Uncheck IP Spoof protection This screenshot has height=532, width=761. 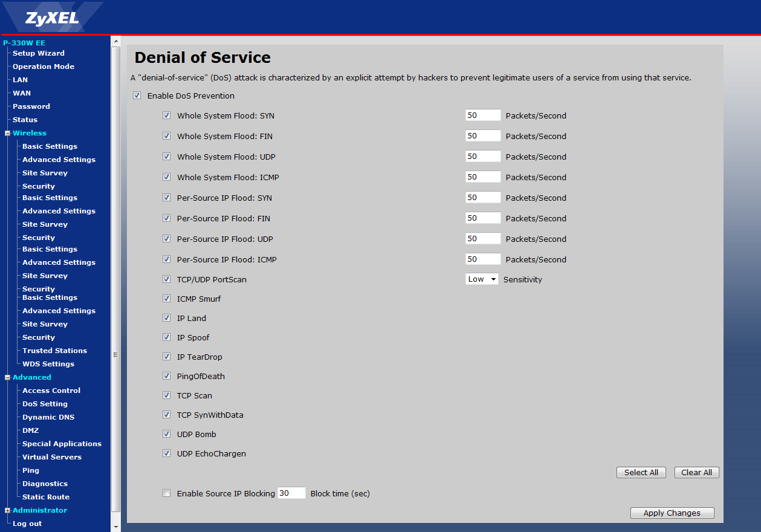point(167,337)
